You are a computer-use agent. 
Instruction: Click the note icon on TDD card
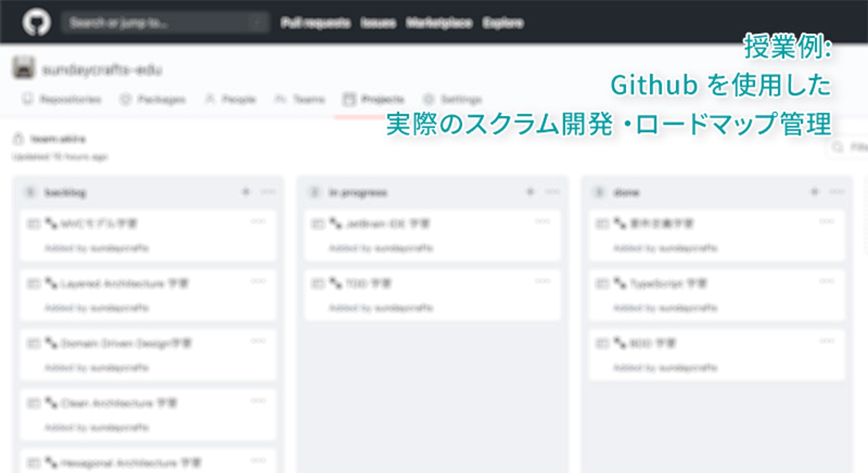318,283
